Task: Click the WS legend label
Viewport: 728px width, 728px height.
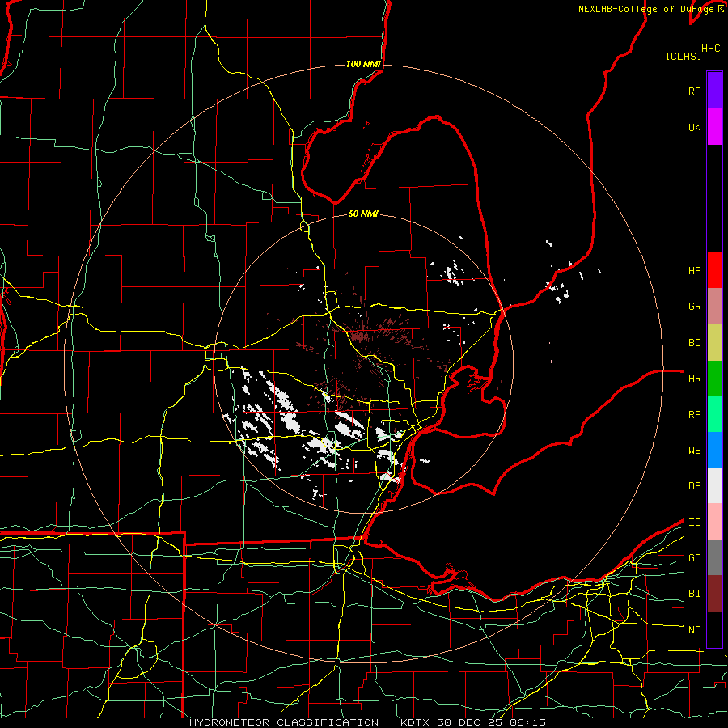Action: (x=694, y=450)
